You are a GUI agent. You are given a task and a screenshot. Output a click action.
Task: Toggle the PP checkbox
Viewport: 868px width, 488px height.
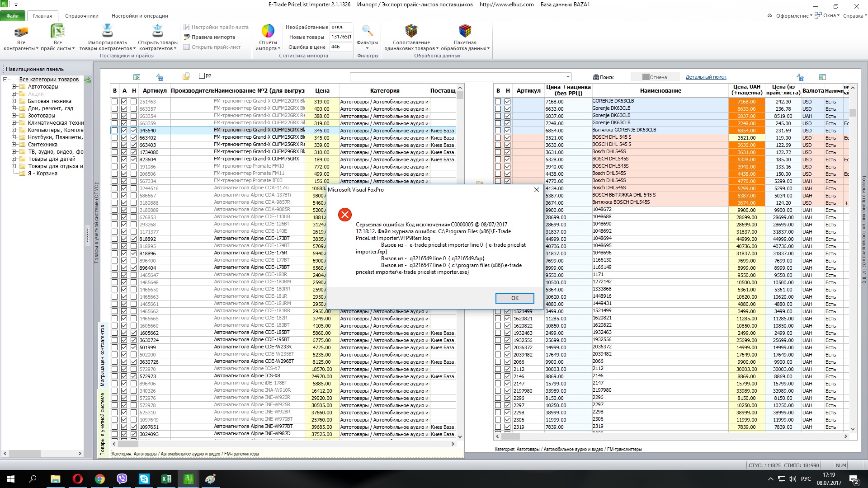pyautogui.click(x=202, y=76)
